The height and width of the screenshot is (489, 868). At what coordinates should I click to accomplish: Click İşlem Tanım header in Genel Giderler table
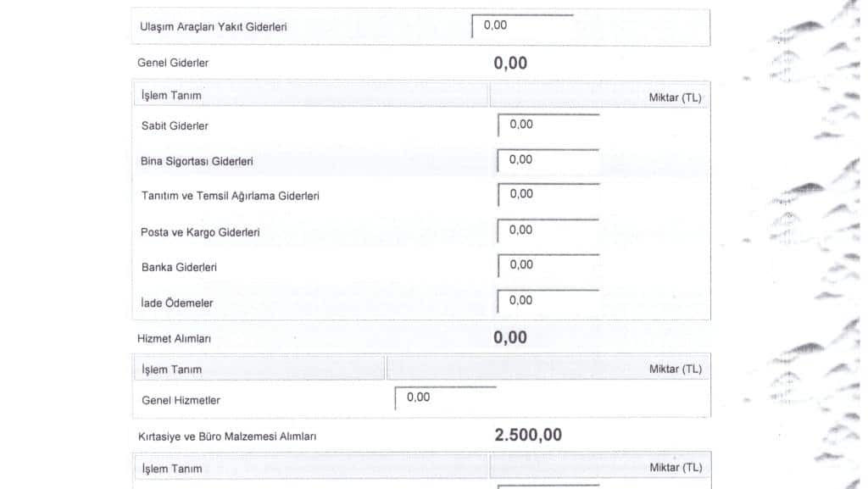point(171,96)
